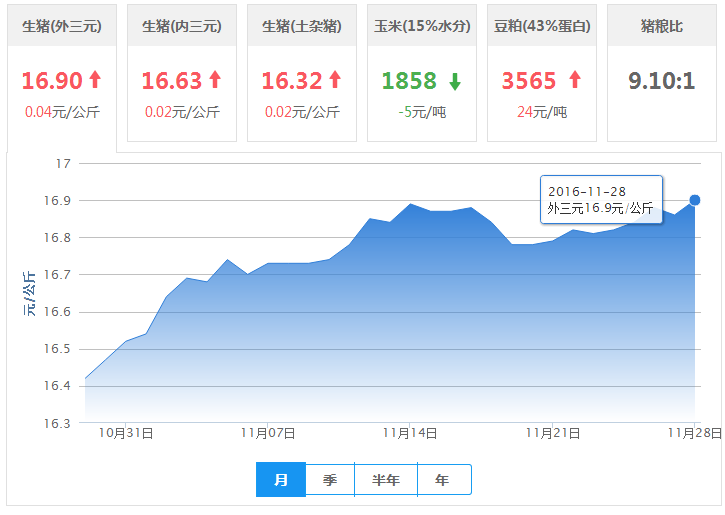Change chart range to 半年

pyautogui.click(x=386, y=479)
